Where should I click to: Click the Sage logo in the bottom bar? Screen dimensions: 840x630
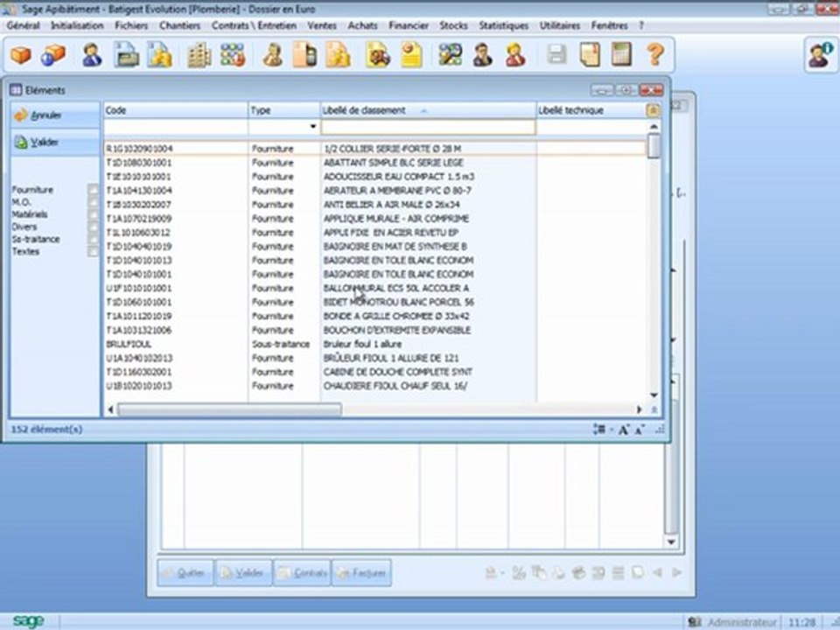28,621
